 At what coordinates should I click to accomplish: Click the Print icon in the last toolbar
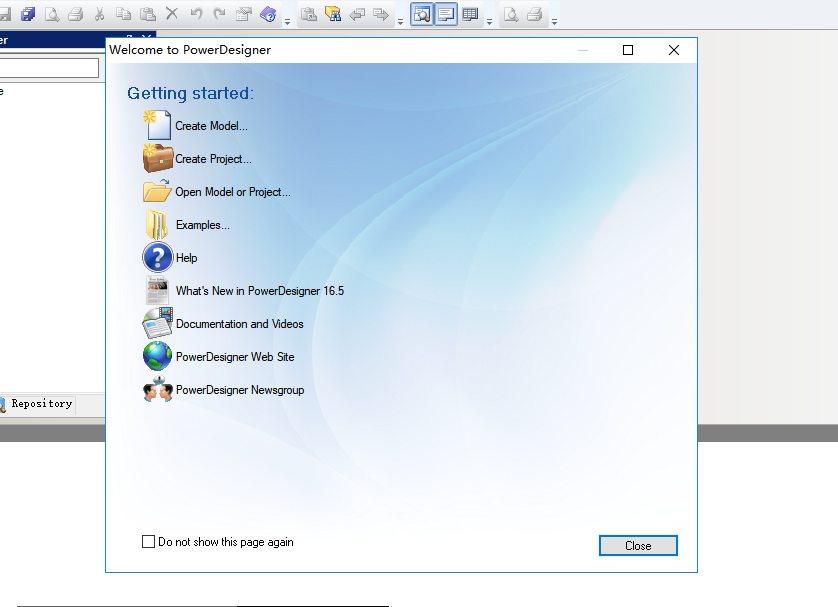click(x=534, y=14)
